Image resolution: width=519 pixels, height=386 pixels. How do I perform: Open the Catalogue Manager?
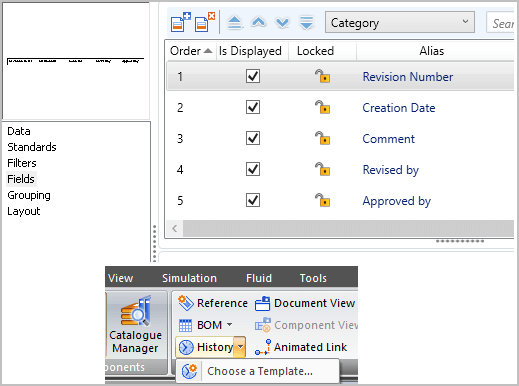point(136,325)
